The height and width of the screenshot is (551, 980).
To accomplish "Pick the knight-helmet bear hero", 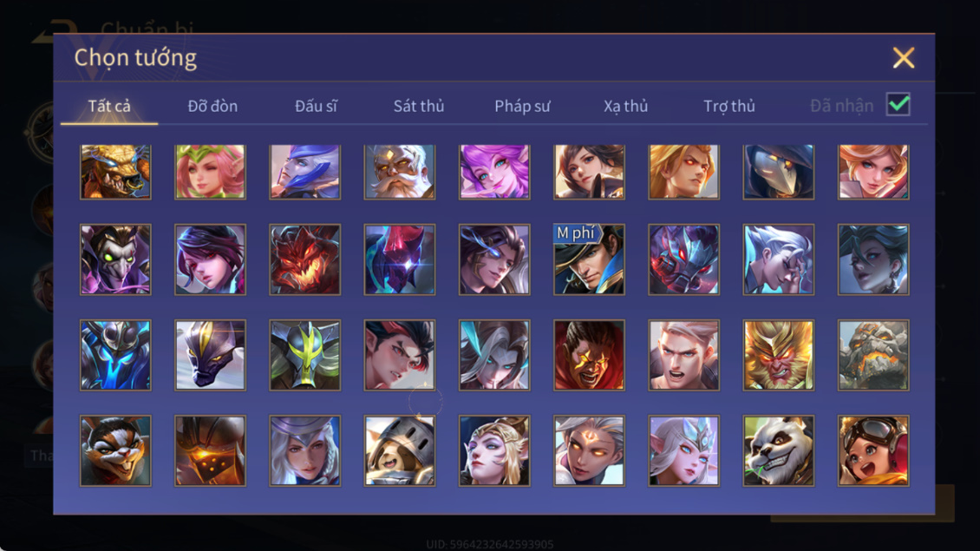I will (x=400, y=450).
